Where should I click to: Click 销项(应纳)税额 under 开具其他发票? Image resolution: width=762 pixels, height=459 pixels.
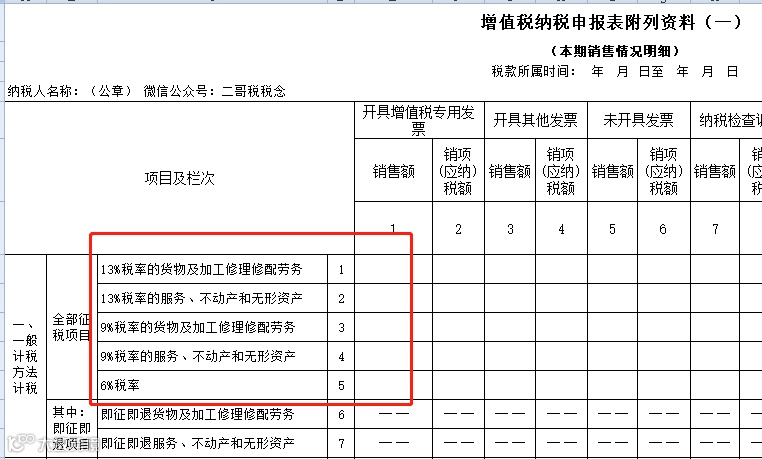coord(561,170)
